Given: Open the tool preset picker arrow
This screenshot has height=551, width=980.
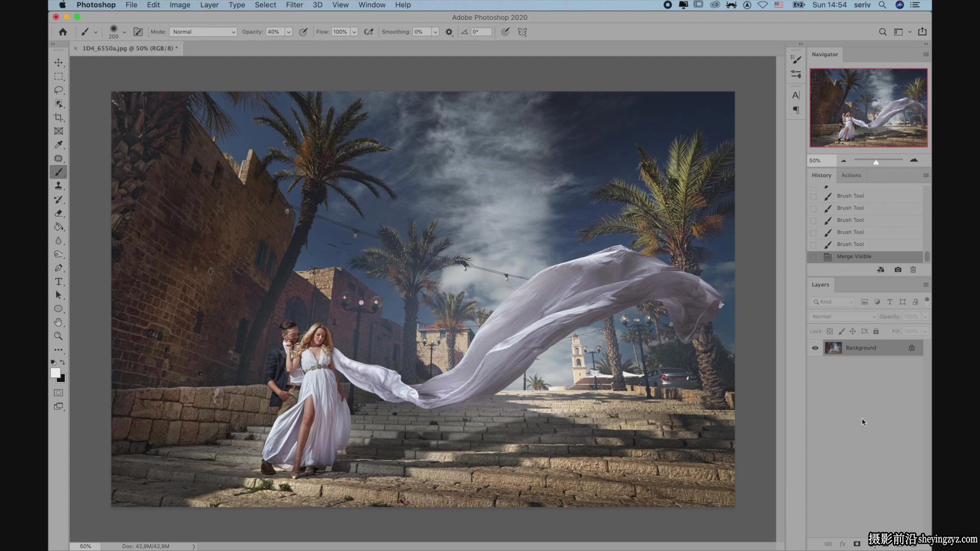Looking at the screenshot, I should [x=95, y=32].
